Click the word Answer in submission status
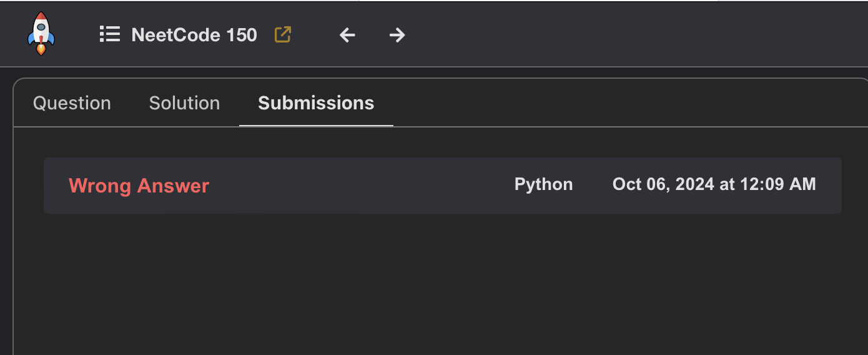 click(x=173, y=186)
